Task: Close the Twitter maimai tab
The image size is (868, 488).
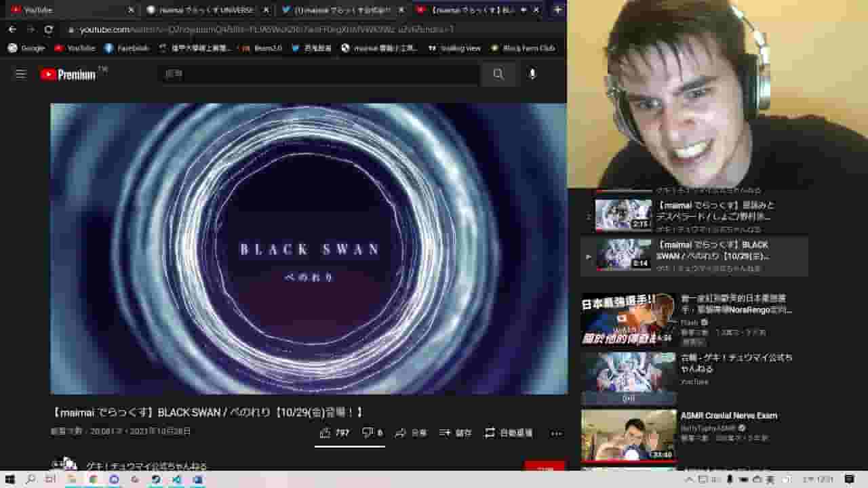Action: pyautogui.click(x=401, y=10)
